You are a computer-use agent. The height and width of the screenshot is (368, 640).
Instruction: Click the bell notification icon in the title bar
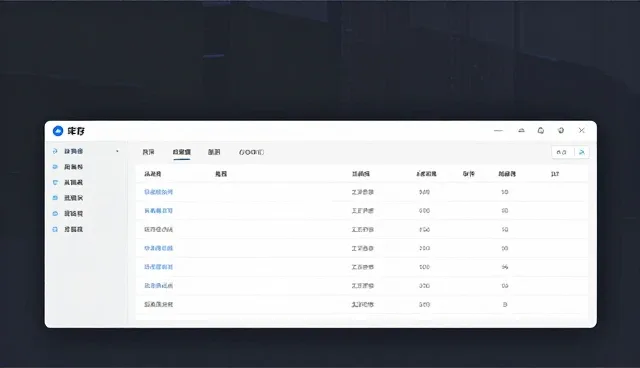541,131
